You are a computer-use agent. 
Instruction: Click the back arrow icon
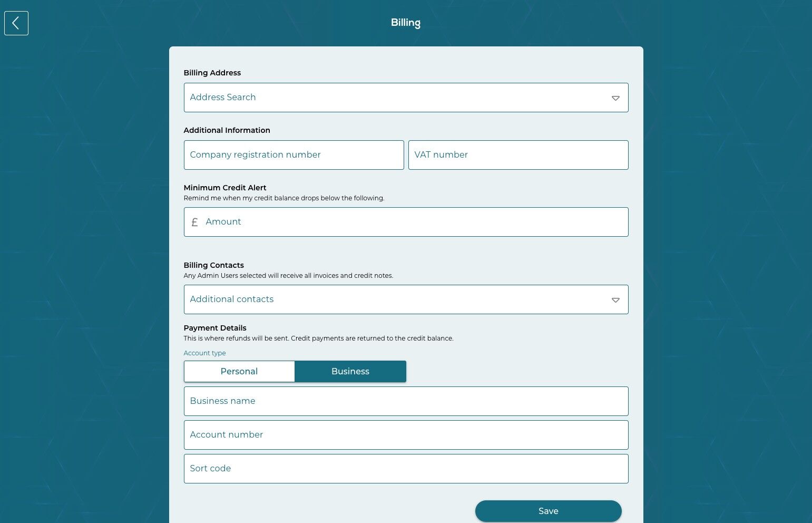pyautogui.click(x=16, y=23)
